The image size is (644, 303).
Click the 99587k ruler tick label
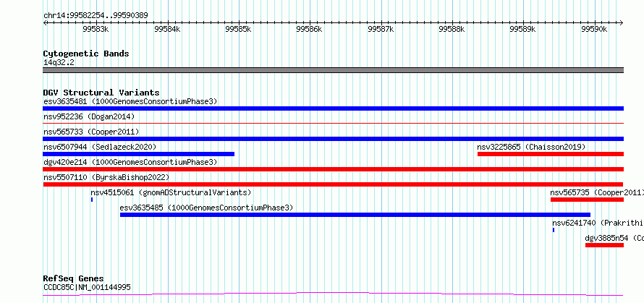381,29
